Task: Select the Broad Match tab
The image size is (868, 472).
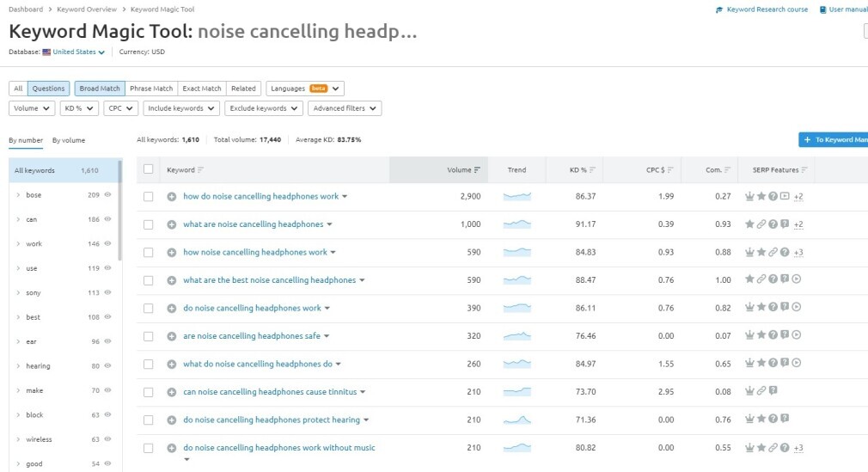Action: pos(100,89)
